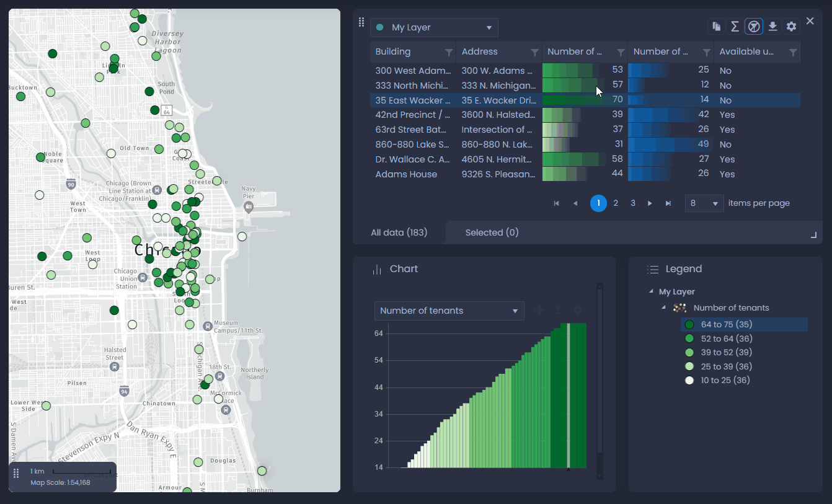Select page 2 in pagination
Viewport: 832px width, 504px height.
click(x=616, y=203)
